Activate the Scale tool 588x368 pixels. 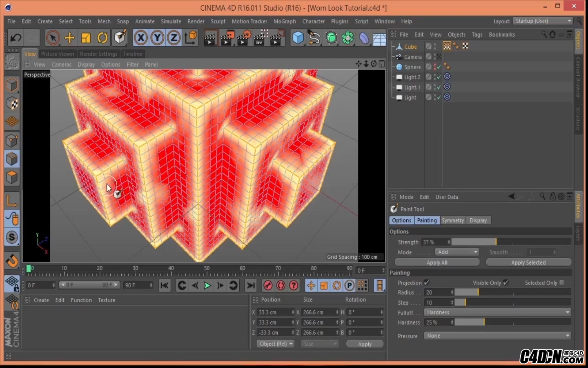click(x=86, y=38)
